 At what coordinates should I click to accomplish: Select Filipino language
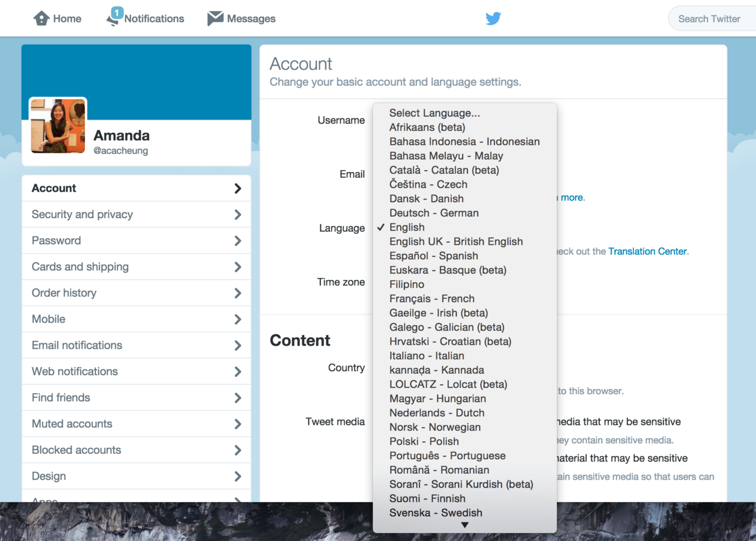point(465,284)
